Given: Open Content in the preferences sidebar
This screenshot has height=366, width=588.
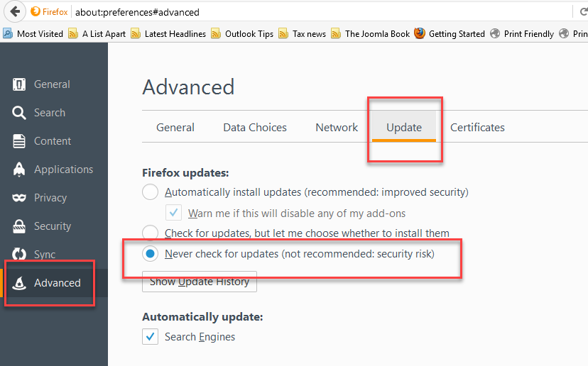Looking at the screenshot, I should (x=53, y=141).
